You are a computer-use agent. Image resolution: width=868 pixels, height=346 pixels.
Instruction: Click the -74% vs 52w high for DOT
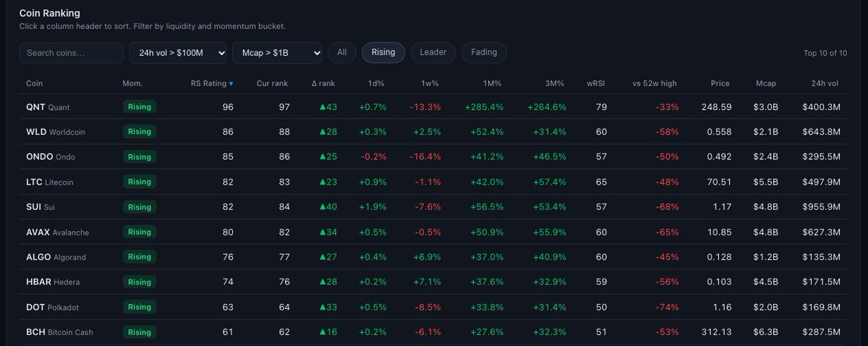pyautogui.click(x=667, y=307)
